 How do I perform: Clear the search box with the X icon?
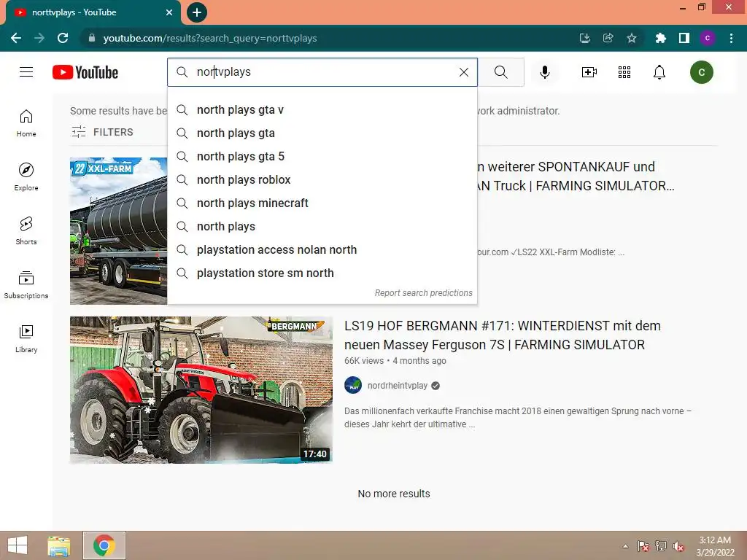463,72
